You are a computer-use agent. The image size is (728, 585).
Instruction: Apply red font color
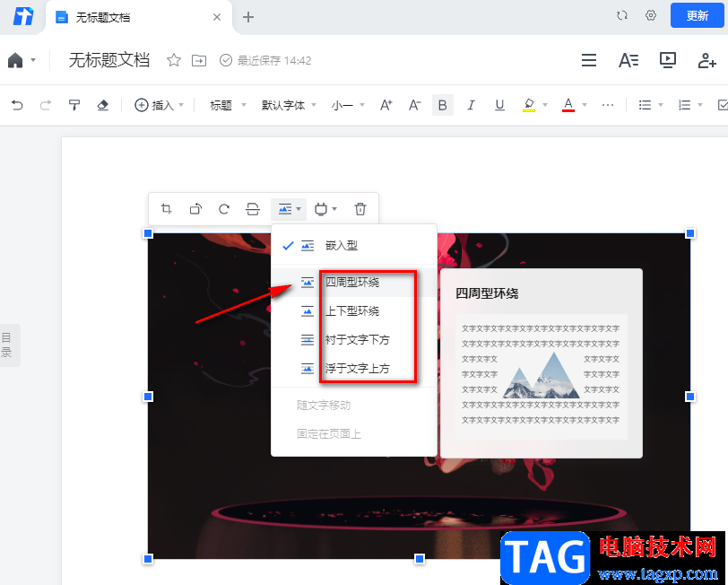[x=568, y=106]
